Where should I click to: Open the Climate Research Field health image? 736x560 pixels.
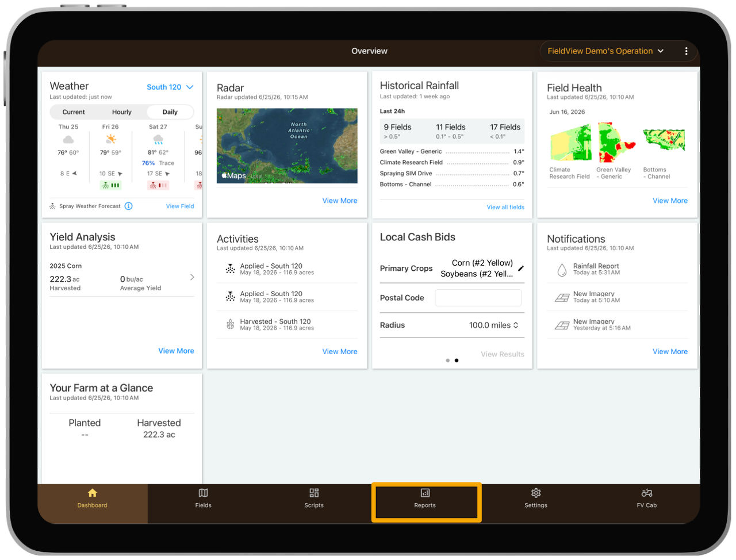[571, 142]
